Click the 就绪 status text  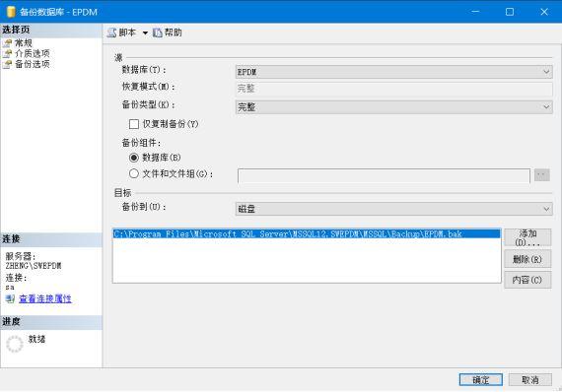coord(36,339)
